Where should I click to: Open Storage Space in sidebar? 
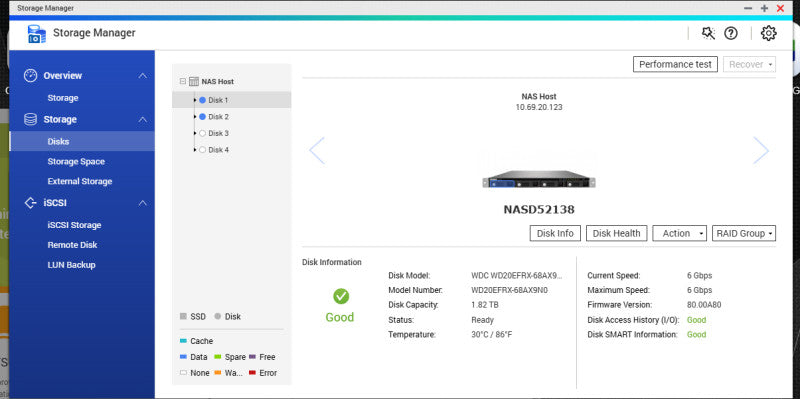76,162
